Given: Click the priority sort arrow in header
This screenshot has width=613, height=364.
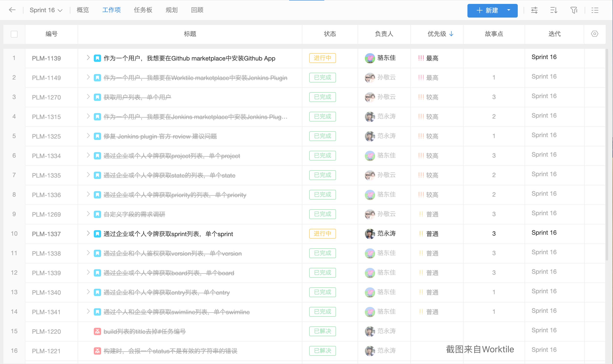Looking at the screenshot, I should tap(451, 34).
